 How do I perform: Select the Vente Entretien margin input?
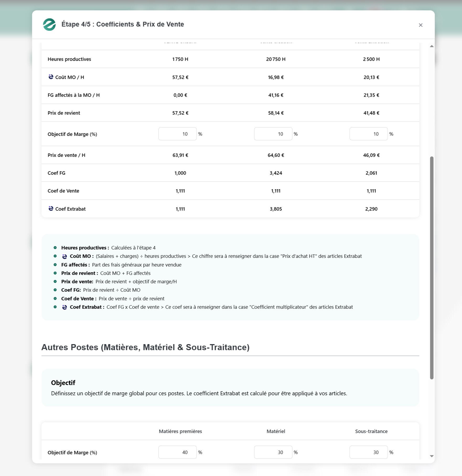point(368,134)
